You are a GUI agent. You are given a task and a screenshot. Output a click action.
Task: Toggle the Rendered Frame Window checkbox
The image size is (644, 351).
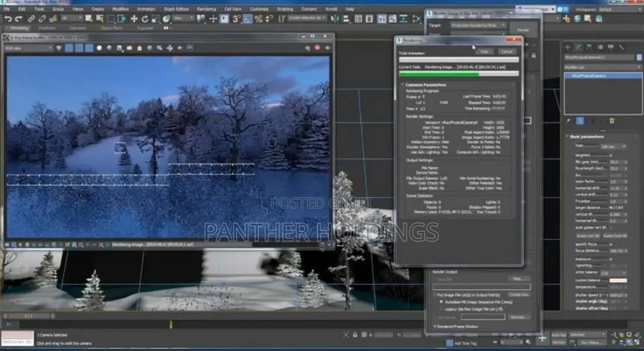point(435,326)
